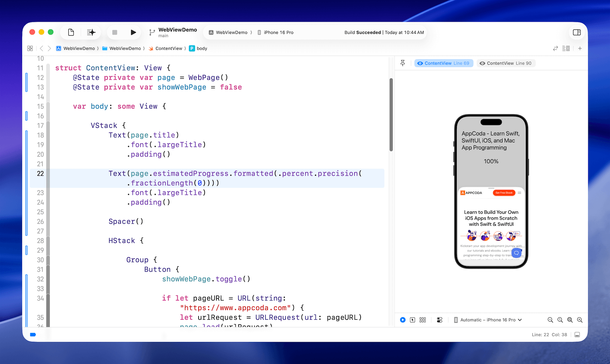This screenshot has width=610, height=364.
Task: Click the stop button in the toolbar
Action: 115,32
